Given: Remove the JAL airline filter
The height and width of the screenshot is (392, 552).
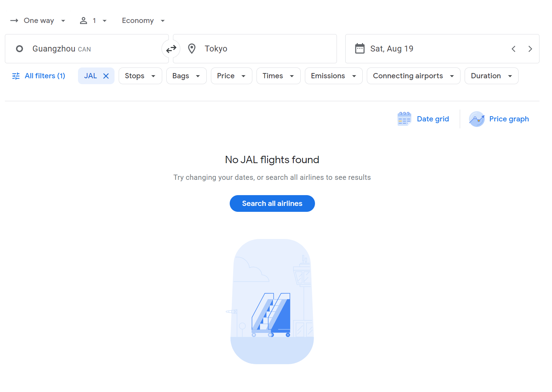Looking at the screenshot, I should (106, 76).
